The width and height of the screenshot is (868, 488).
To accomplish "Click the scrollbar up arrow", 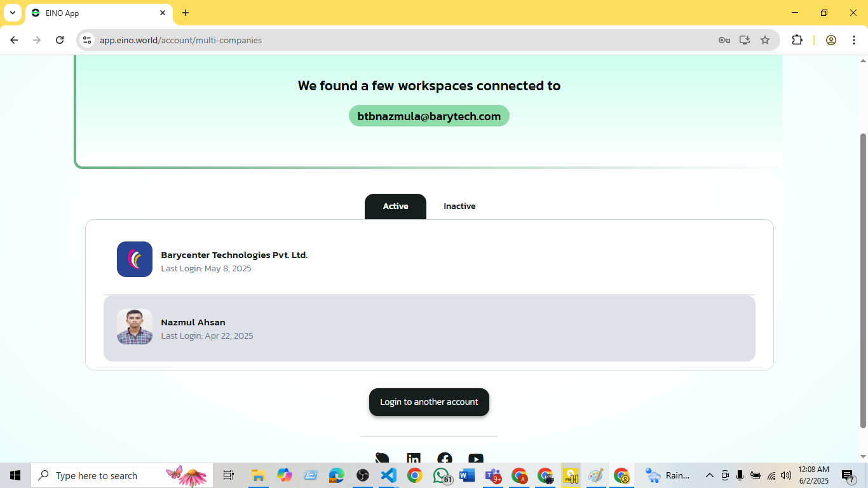I will (863, 60).
